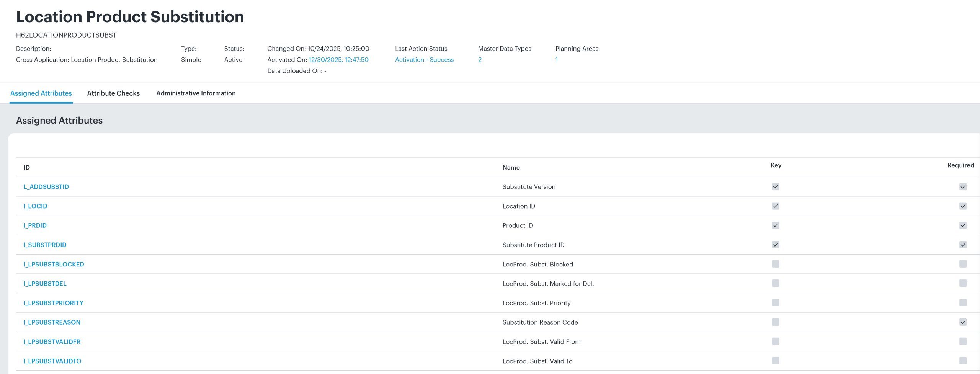Open the activation date 12/30/2025 link

click(338, 60)
